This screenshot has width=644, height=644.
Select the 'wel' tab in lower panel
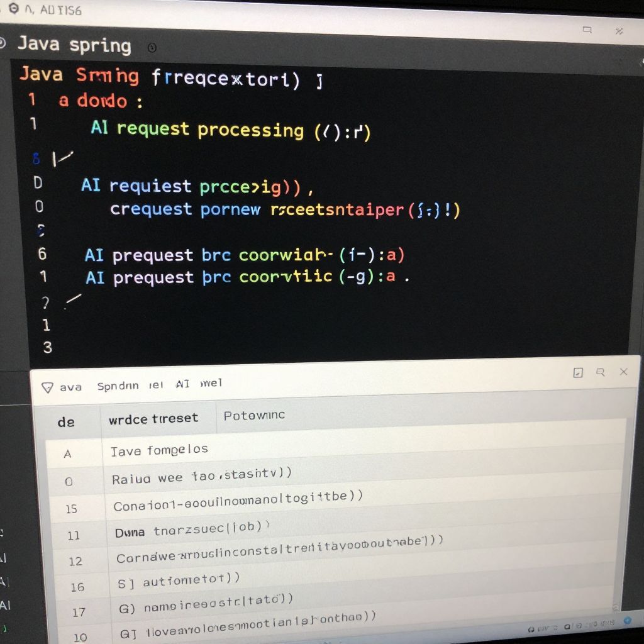[x=211, y=383]
